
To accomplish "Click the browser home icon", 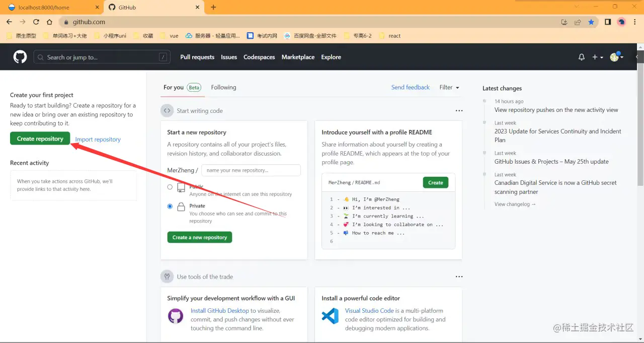I will tap(49, 22).
